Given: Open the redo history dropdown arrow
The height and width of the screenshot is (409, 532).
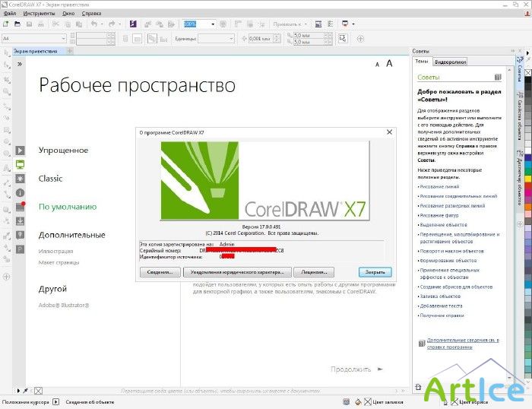Looking at the screenshot, I should 119,24.
